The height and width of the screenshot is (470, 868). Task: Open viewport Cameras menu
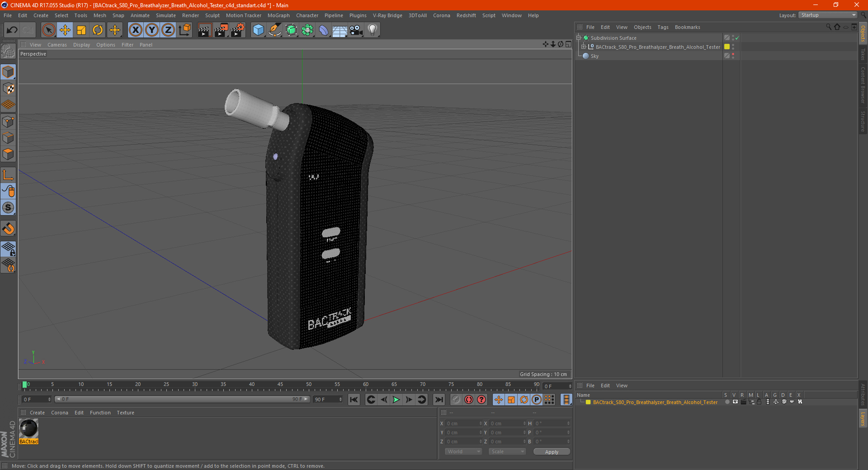tap(57, 45)
